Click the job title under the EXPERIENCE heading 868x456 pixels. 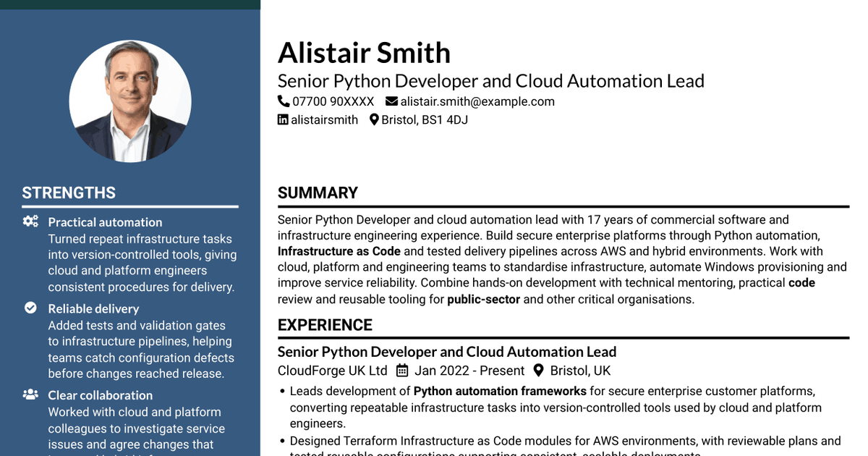(x=447, y=352)
